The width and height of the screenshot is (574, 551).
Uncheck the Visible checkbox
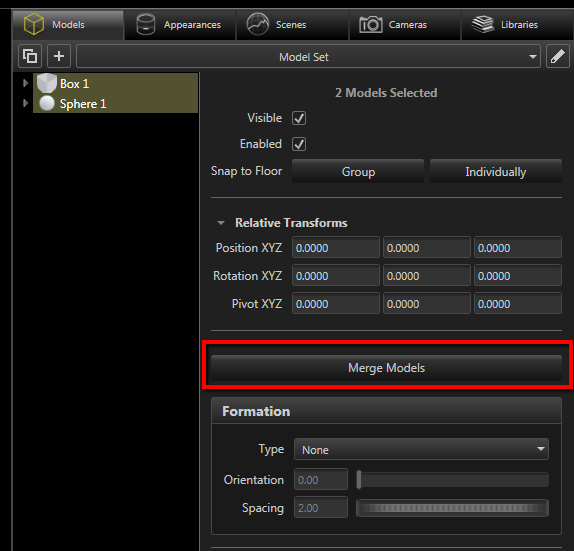pyautogui.click(x=299, y=118)
